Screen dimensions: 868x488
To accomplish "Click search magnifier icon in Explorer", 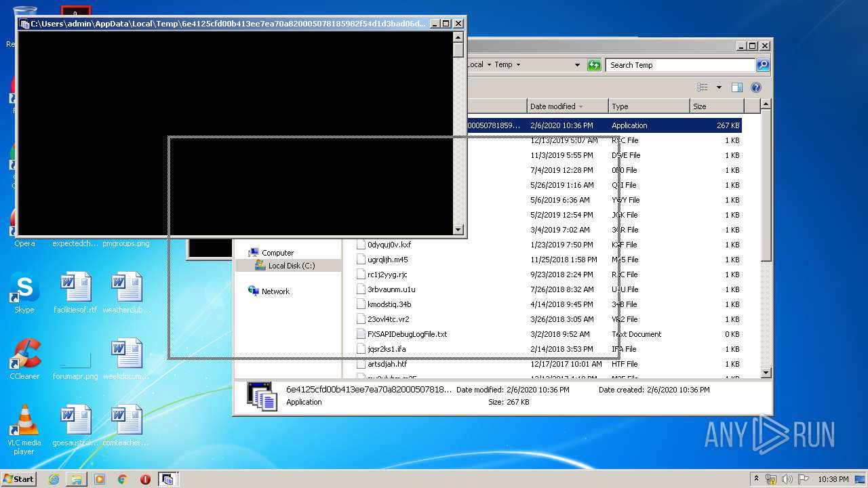I will 763,65.
